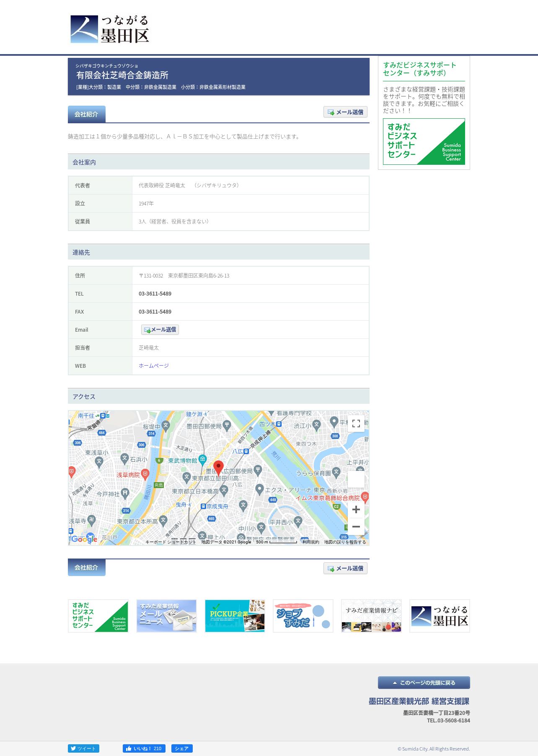Click the Facebook いいね！ button
This screenshot has width=538, height=756.
pos(144,748)
